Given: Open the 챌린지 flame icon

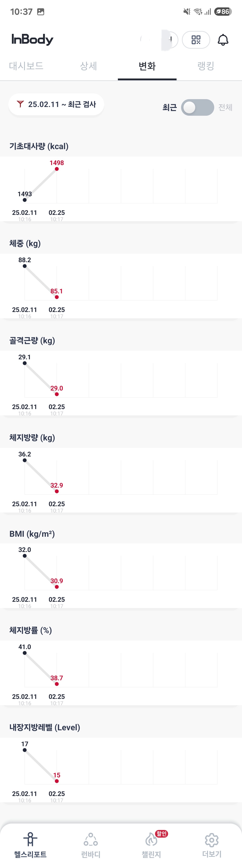Looking at the screenshot, I should point(151,839).
